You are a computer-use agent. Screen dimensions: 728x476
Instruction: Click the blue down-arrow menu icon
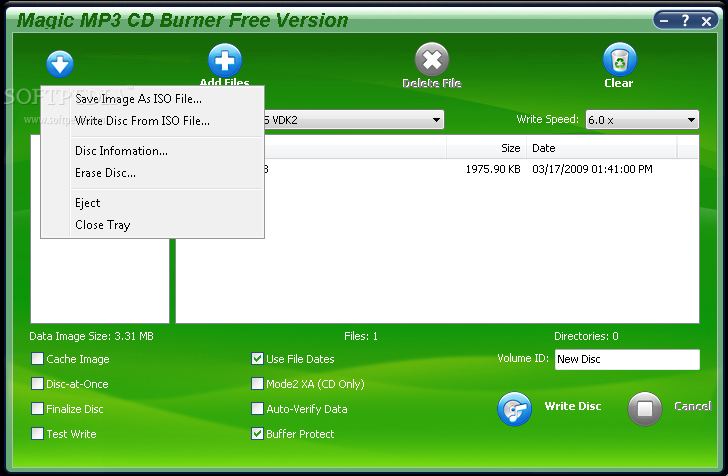tap(60, 64)
